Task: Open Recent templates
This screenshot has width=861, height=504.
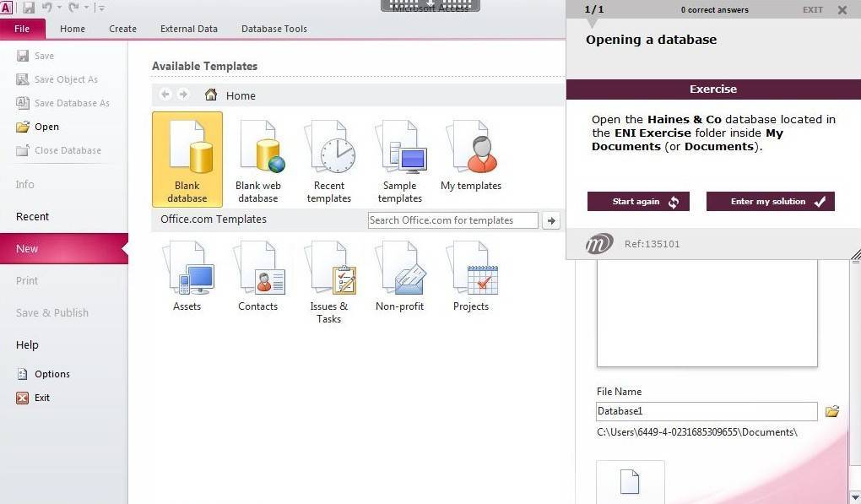Action: (x=329, y=160)
